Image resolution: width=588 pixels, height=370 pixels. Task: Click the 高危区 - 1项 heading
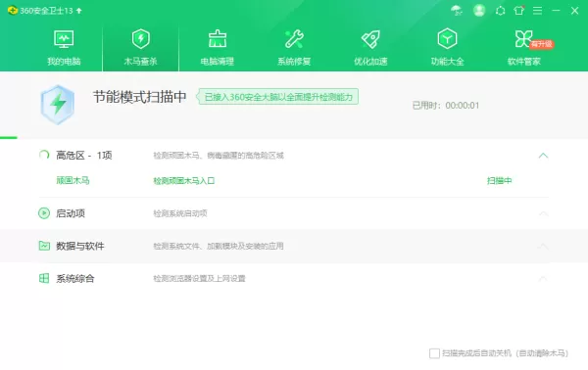pyautogui.click(x=84, y=155)
